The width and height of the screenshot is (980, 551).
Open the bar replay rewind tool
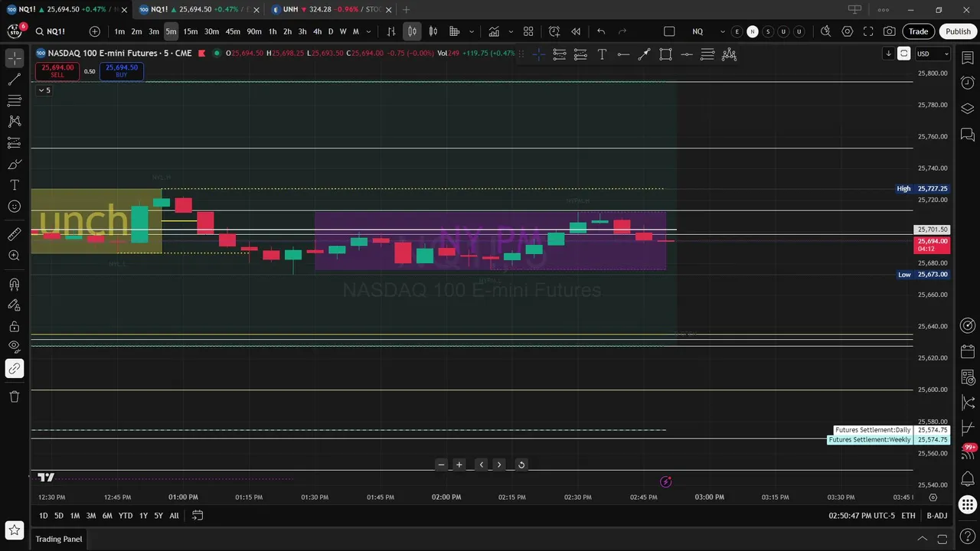pyautogui.click(x=576, y=31)
